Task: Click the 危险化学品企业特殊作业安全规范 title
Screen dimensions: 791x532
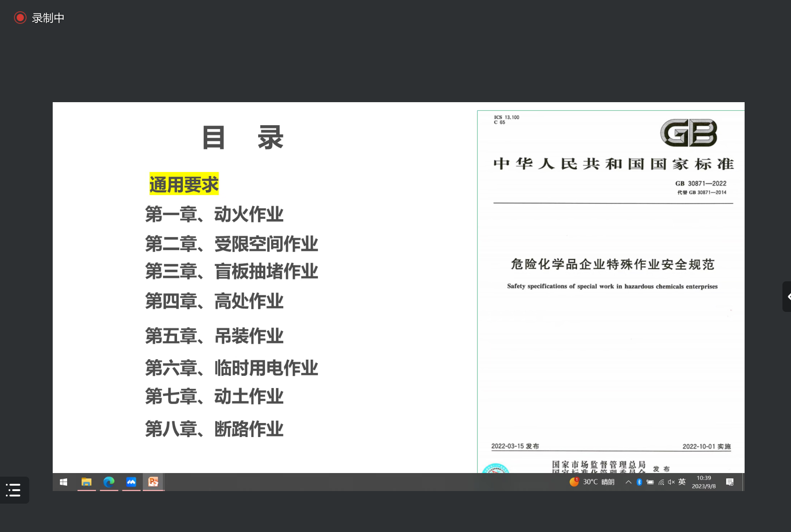Action: point(613,264)
